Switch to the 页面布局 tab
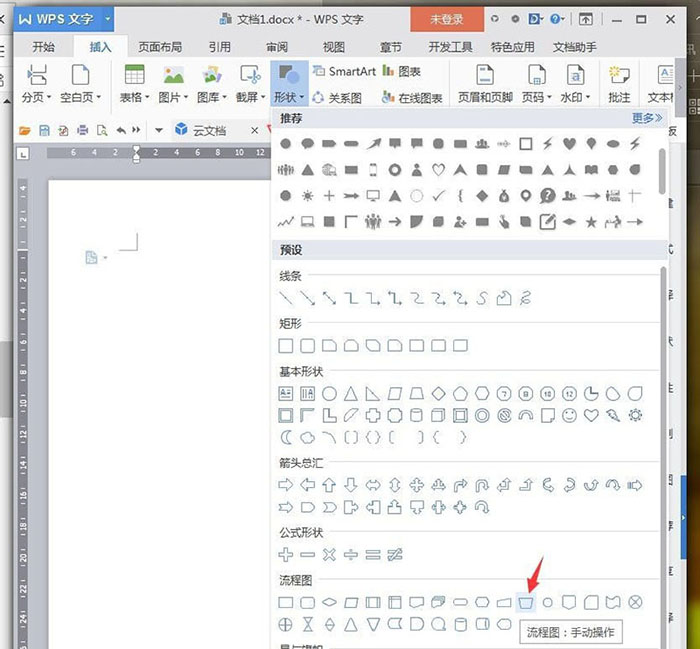The image size is (700, 649). (160, 47)
